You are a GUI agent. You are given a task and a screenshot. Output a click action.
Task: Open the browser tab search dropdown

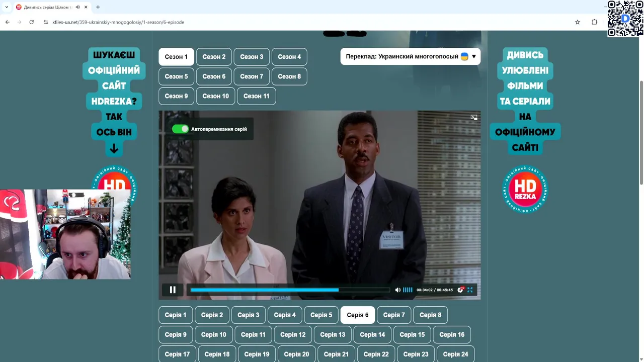[x=7, y=7]
